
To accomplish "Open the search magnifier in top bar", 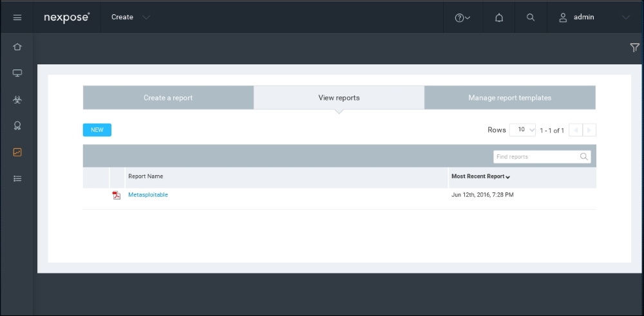I will point(531,17).
